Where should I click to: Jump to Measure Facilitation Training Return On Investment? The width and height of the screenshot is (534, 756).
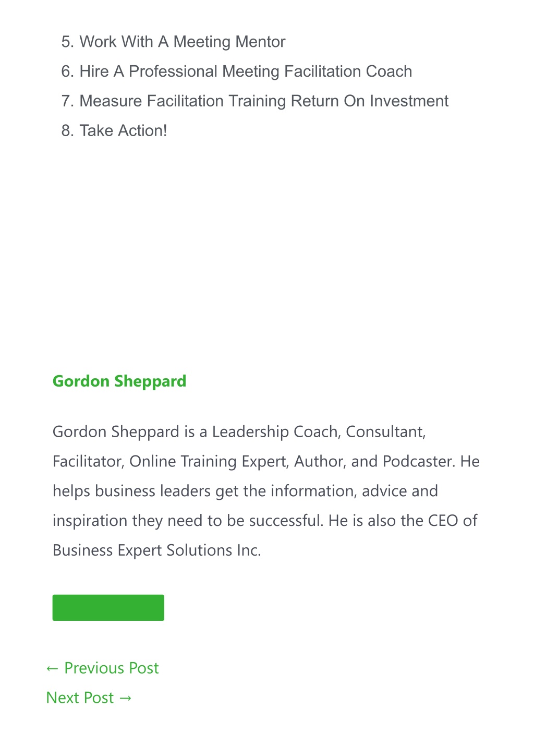[264, 101]
